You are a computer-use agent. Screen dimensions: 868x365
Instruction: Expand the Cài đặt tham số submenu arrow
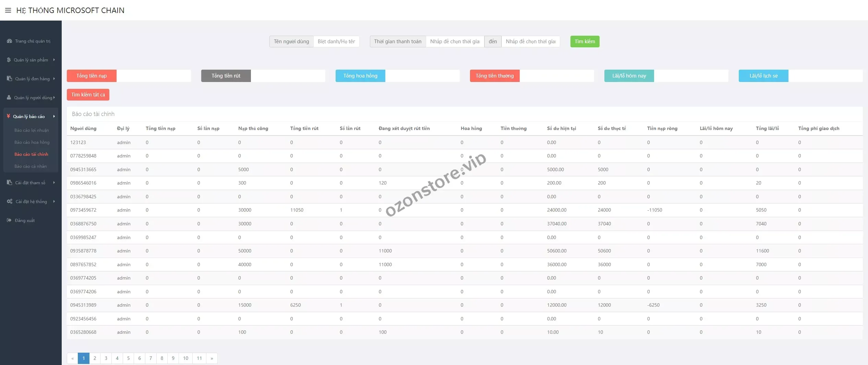pos(54,183)
